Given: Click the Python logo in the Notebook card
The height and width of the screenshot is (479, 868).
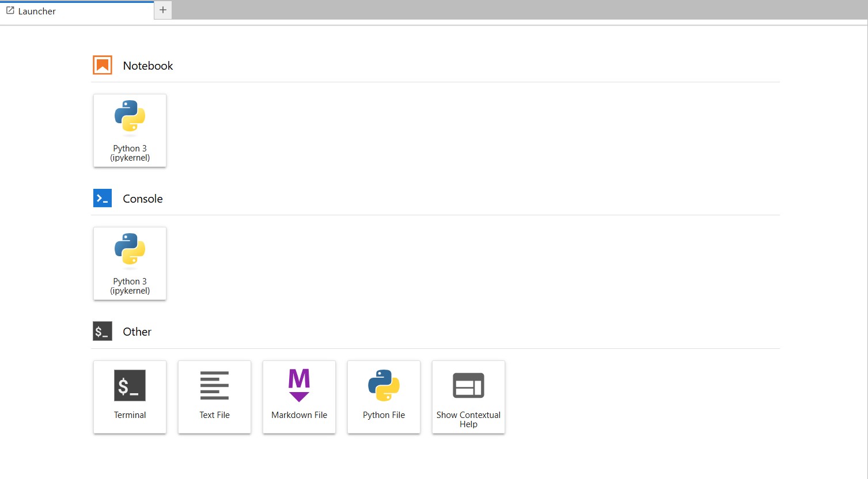Looking at the screenshot, I should [x=130, y=116].
